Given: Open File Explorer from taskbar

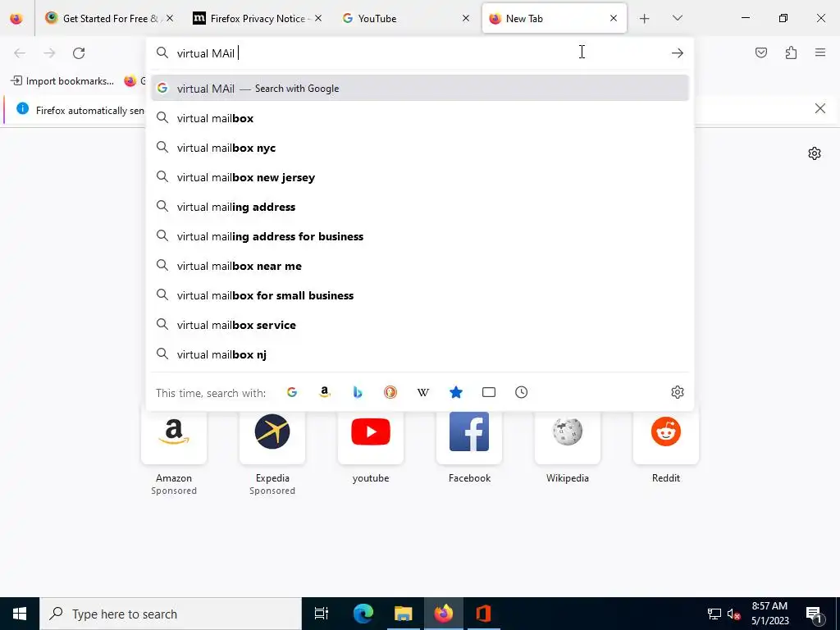Looking at the screenshot, I should click(x=404, y=614).
